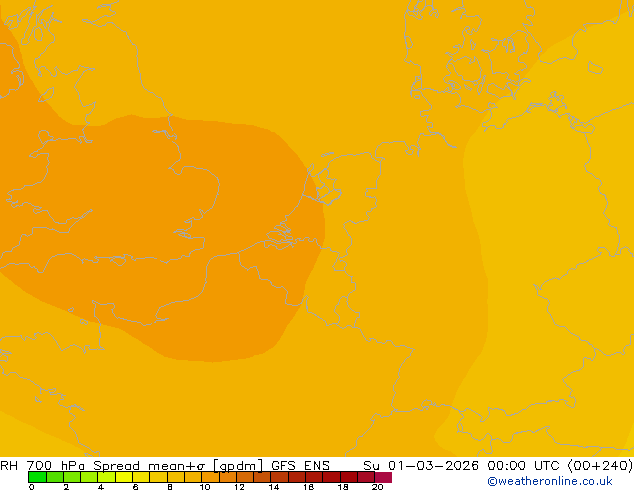Viewport: 634px width, 490px height.
Task: Select the crimson-magenta swatch at the colorbar's end
Action: pos(383,477)
